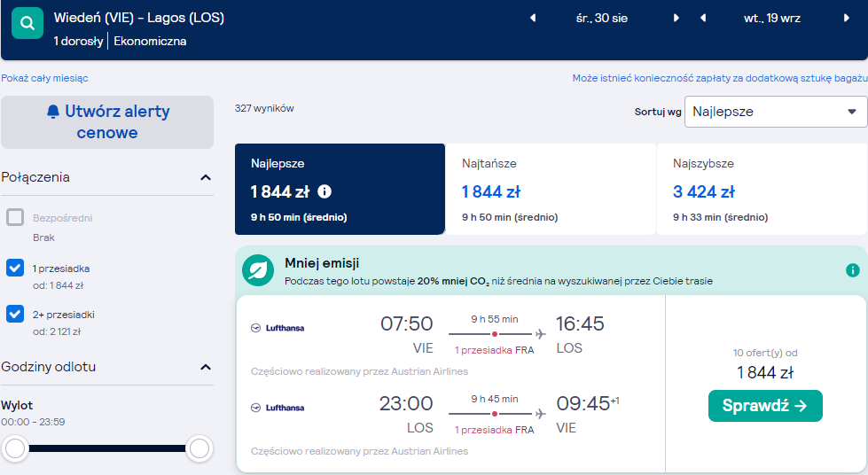Open the Sortuj wg Najlepsze dropdown
868x475 pixels.
(776, 112)
